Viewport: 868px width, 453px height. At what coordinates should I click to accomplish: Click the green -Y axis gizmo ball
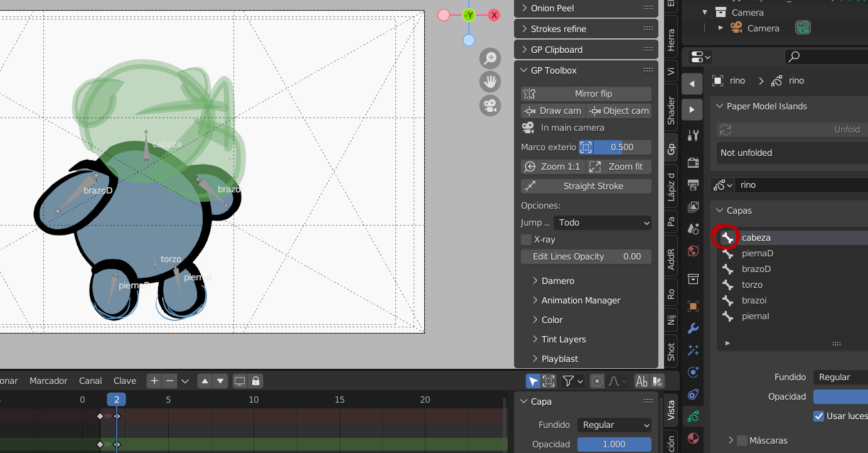pyautogui.click(x=469, y=15)
